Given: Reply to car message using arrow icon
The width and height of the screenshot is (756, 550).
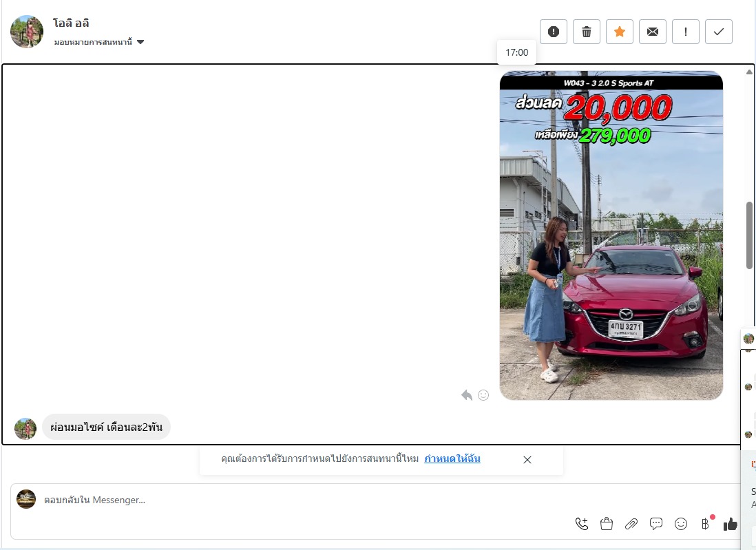Looking at the screenshot, I should pos(466,395).
